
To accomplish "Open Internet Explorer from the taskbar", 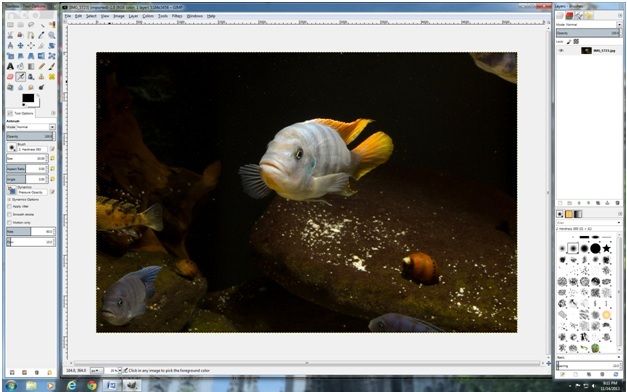I will [72, 385].
